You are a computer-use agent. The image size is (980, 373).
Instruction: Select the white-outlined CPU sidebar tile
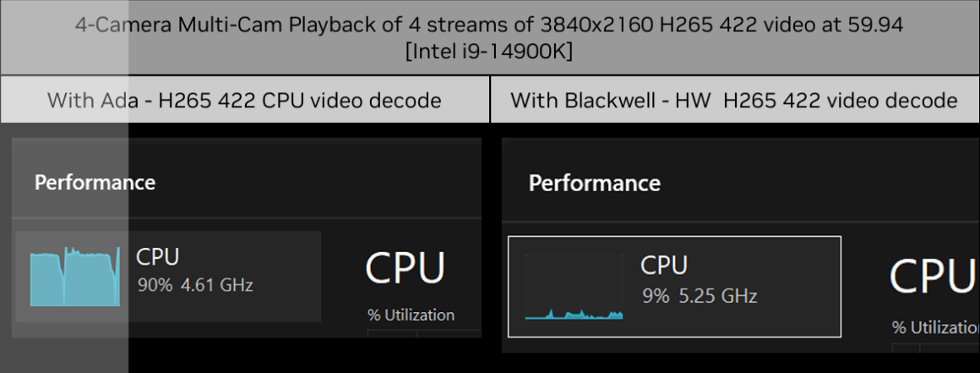click(674, 287)
